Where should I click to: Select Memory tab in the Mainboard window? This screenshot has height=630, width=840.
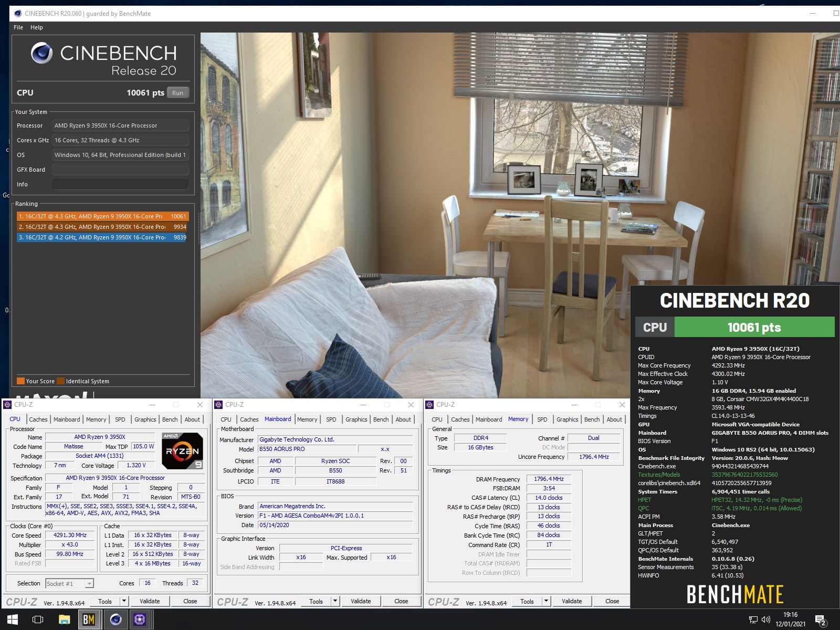307,419
